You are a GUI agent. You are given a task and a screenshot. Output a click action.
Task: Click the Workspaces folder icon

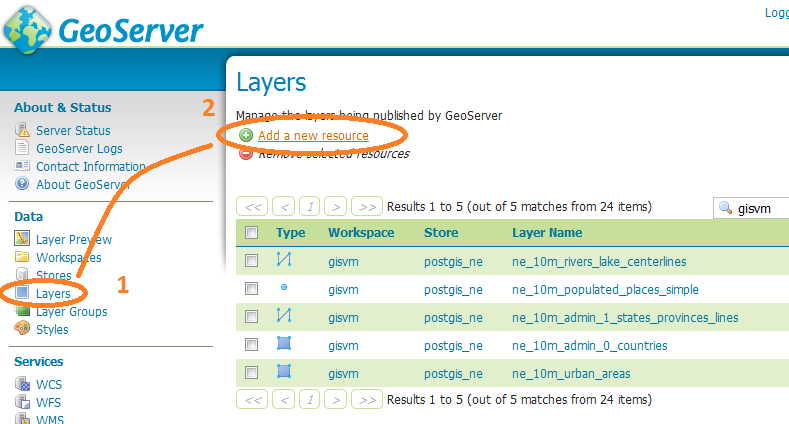(x=22, y=257)
